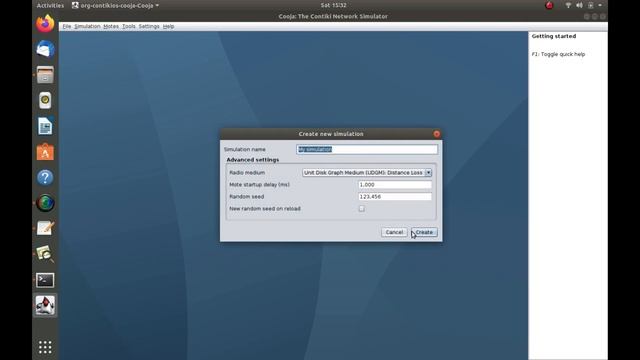Open the Motes menu
640x360 pixels.
[x=111, y=26]
